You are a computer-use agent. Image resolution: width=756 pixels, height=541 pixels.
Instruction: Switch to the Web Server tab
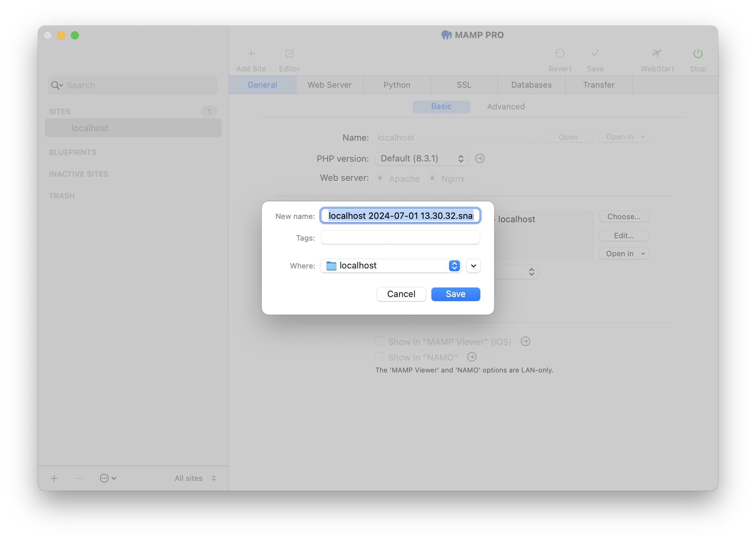[330, 85]
